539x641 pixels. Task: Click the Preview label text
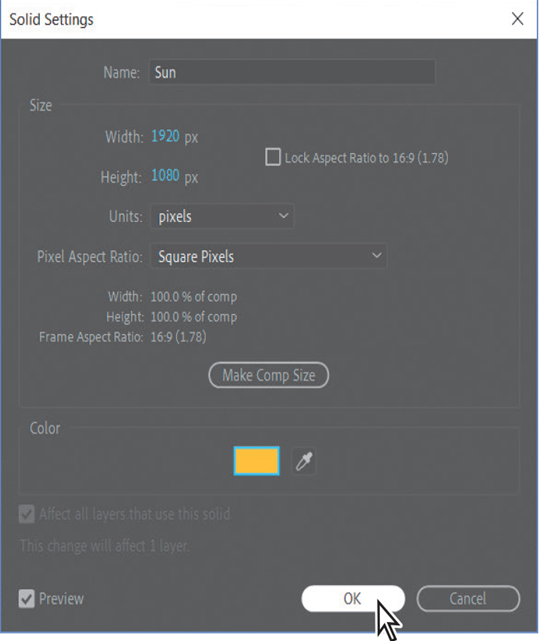pyautogui.click(x=61, y=599)
